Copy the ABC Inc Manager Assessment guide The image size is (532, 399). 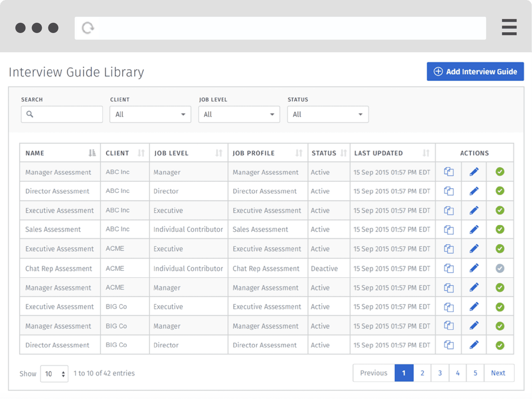click(x=449, y=172)
